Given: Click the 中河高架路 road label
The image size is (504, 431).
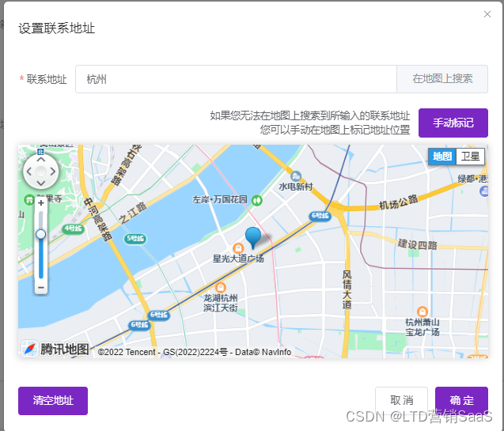Looking at the screenshot, I should click(98, 219).
